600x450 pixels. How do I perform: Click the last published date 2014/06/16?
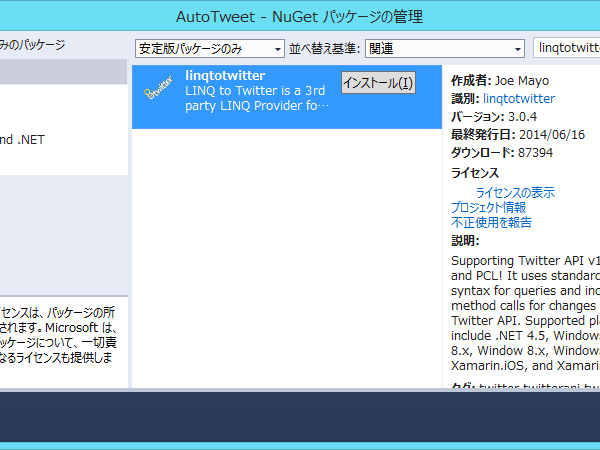552,135
